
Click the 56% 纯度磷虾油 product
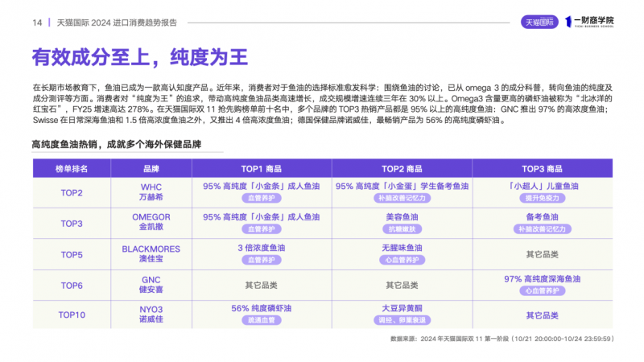coord(261,308)
